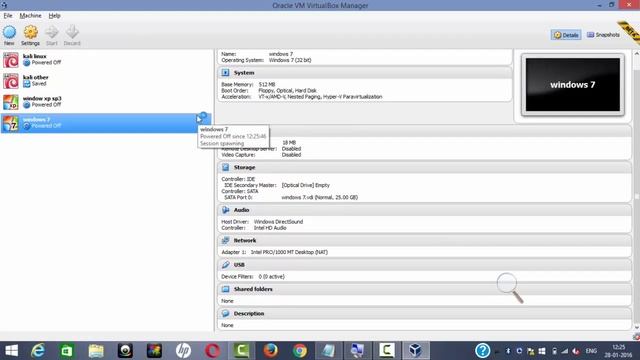The image size is (640, 360).
Task: Select the kali linux virtual machine
Action: pyautogui.click(x=106, y=60)
